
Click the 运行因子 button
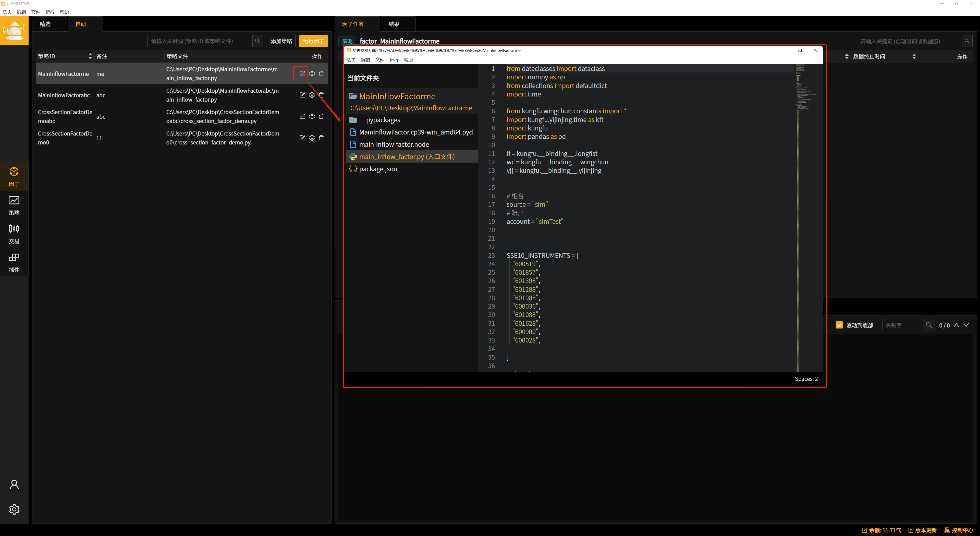[313, 41]
